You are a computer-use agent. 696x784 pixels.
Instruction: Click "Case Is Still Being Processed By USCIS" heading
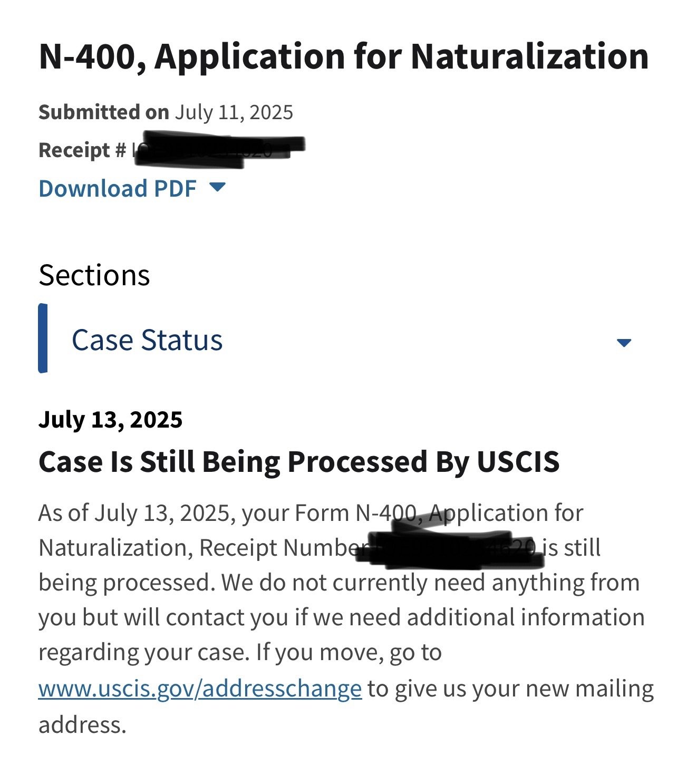[x=299, y=462]
